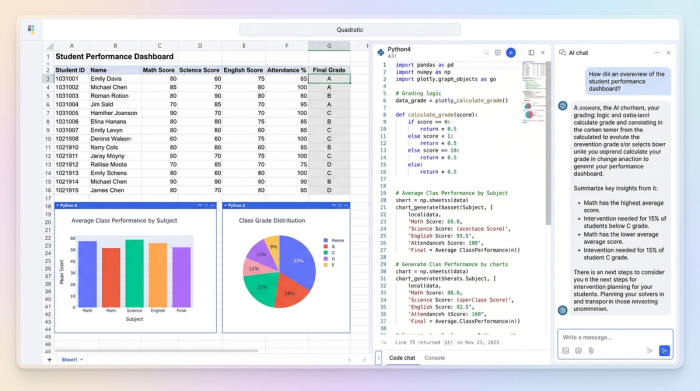This screenshot has width=700, height=391.
Task: Send the AI chat message
Action: click(x=664, y=351)
